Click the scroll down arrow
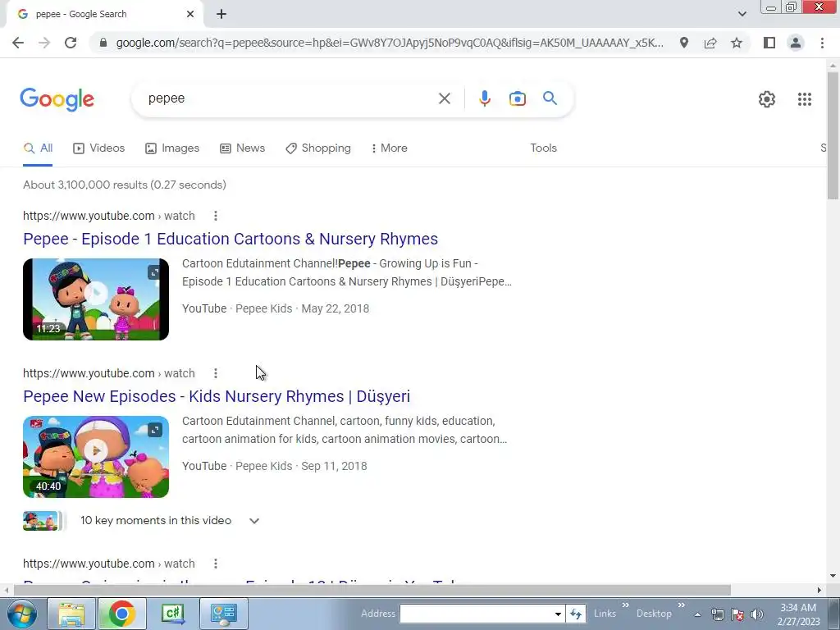The height and width of the screenshot is (630, 840). (x=833, y=576)
